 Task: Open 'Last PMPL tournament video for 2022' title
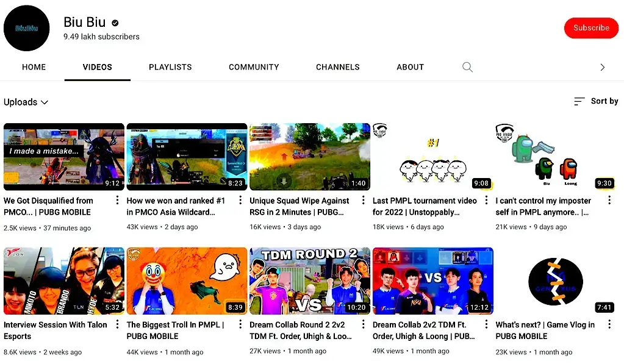(425, 207)
